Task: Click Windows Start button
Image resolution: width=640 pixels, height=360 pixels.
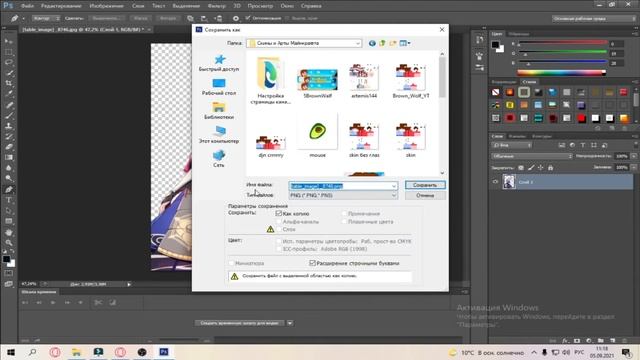Action: click(x=11, y=352)
